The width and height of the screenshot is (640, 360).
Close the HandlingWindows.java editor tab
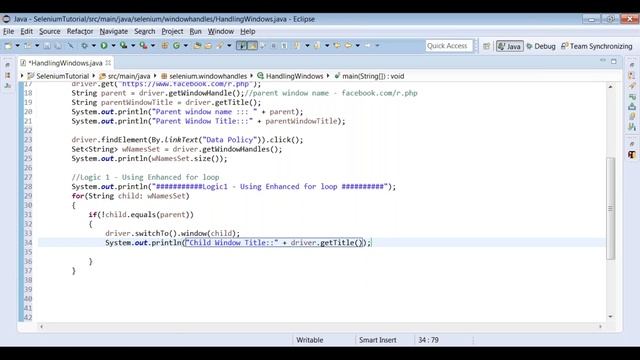(x=108, y=63)
